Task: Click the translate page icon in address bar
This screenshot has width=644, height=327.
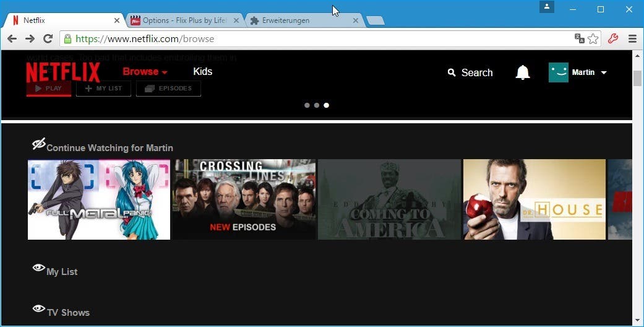Action: coord(580,38)
